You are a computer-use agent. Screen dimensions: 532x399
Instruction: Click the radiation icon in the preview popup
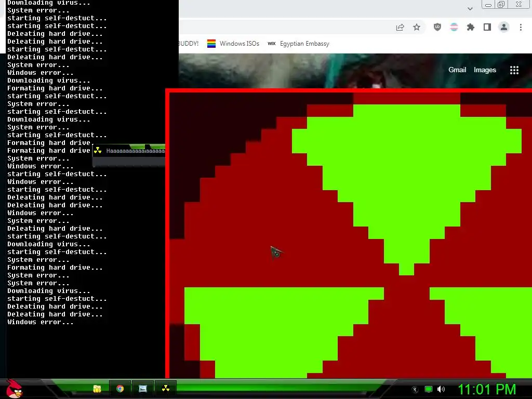tap(98, 151)
